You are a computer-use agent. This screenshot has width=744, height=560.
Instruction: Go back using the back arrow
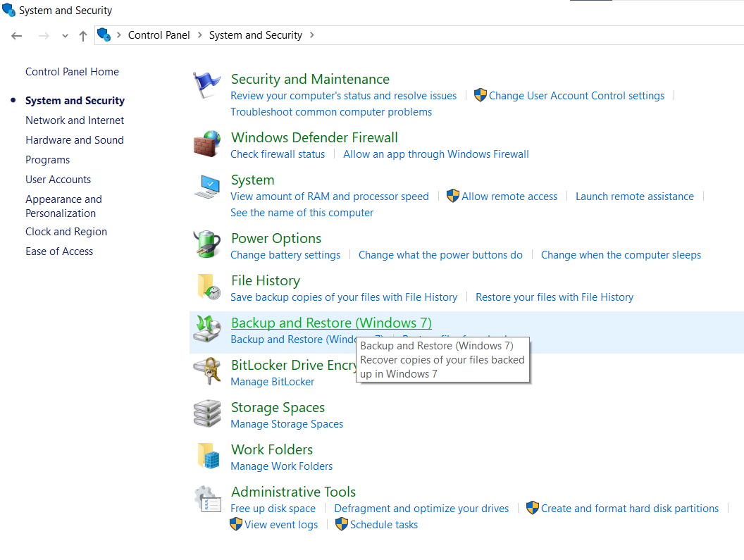pyautogui.click(x=17, y=36)
